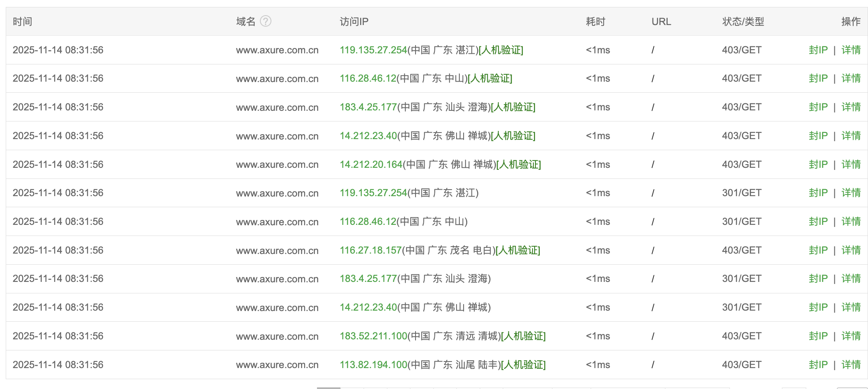Image resolution: width=868 pixels, height=389 pixels.
Task: View 详情 of 14.212.20.164 entry
Action: coord(851,165)
